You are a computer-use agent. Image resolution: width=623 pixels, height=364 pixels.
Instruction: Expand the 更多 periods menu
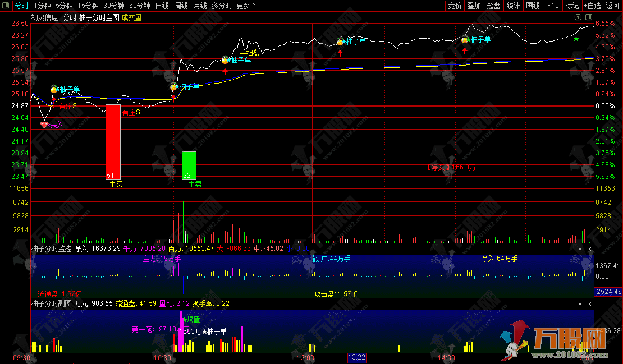tap(246, 6)
